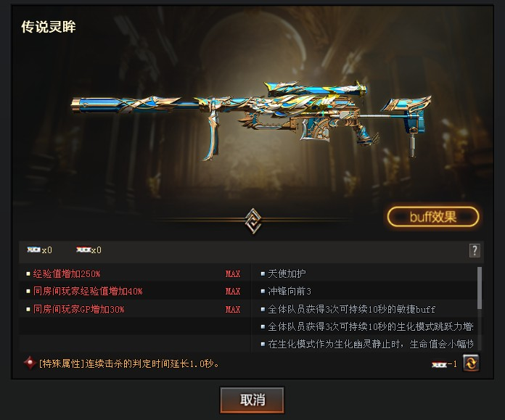Viewport: 505px width, 420px height.
Task: Click the diamond emblem below the weapon
Action: pyautogui.click(x=252, y=221)
